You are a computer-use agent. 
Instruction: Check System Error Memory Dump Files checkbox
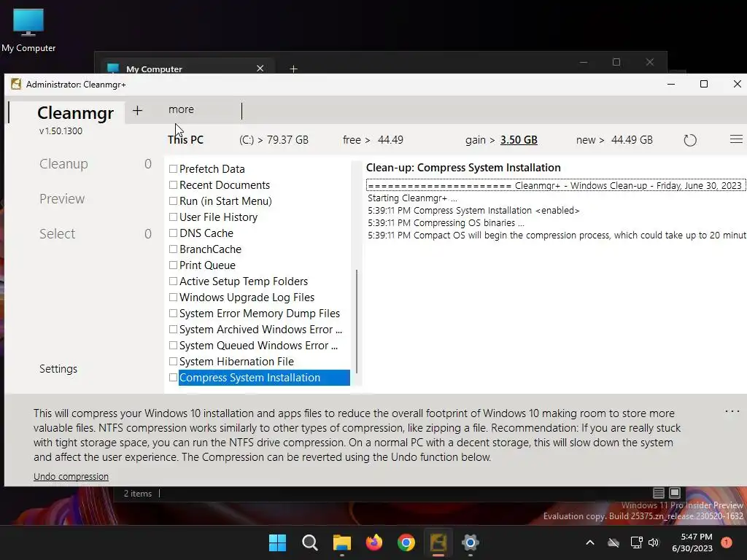coord(174,314)
